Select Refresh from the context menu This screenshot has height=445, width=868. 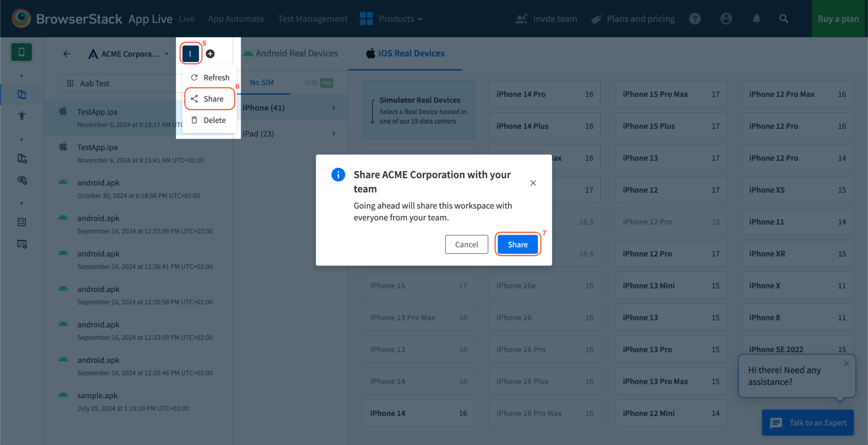(x=210, y=78)
